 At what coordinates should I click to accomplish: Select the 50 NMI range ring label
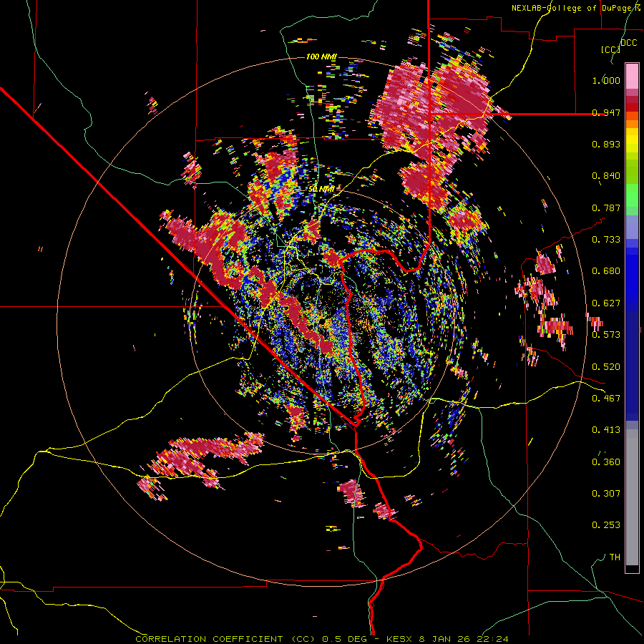[321, 189]
